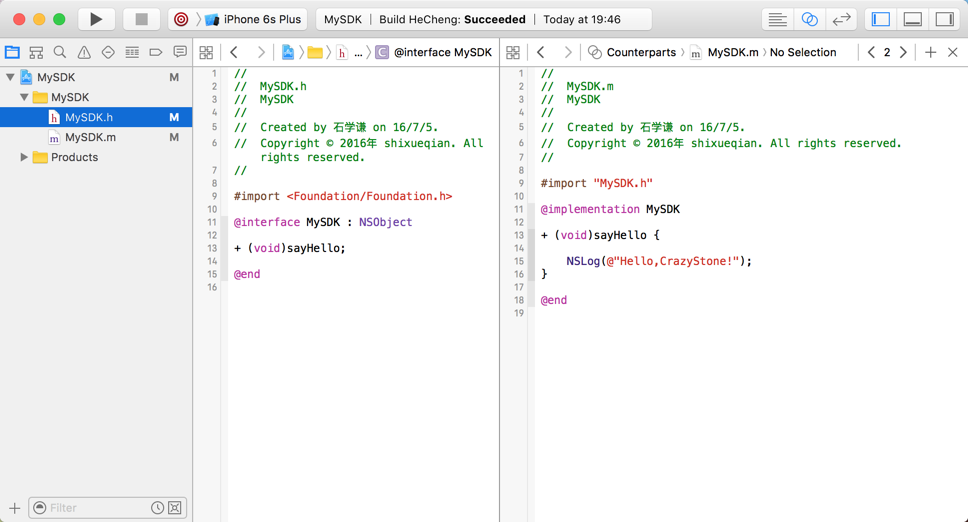Select the Products folder row

click(96, 157)
